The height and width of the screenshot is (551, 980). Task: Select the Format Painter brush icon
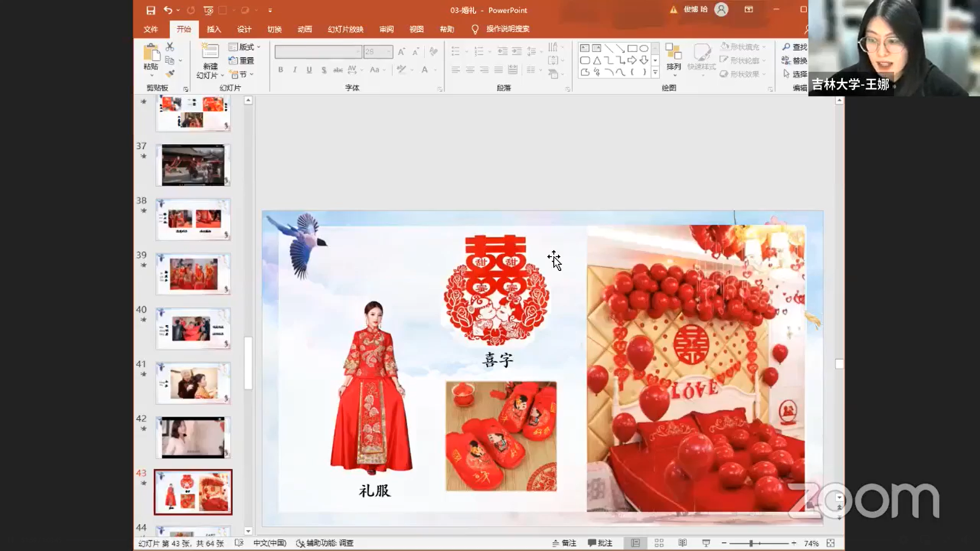point(170,74)
